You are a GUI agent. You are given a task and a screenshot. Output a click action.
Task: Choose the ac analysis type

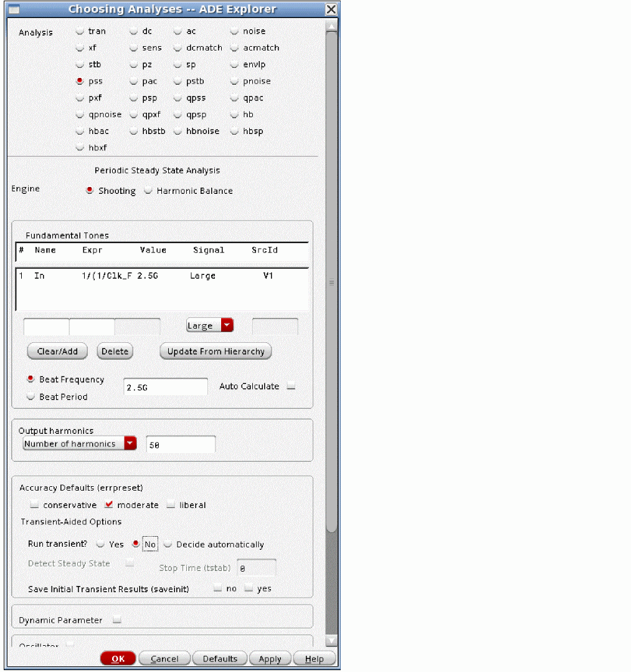click(178, 31)
